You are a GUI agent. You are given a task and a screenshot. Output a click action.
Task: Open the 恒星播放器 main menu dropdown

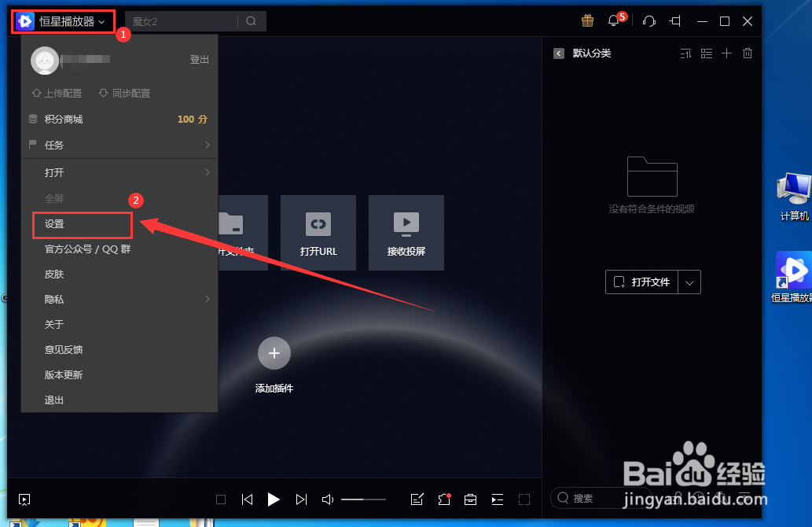[63, 21]
